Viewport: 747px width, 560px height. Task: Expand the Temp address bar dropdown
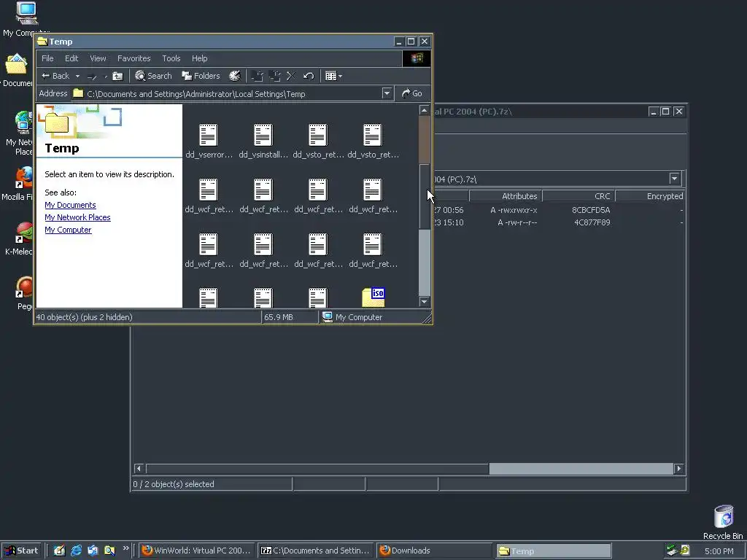[387, 94]
